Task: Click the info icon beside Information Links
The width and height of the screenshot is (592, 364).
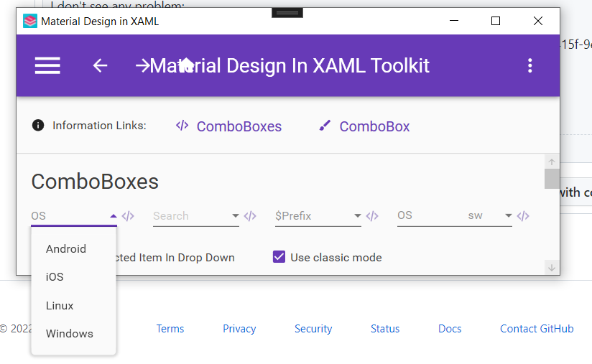Action: click(x=38, y=125)
